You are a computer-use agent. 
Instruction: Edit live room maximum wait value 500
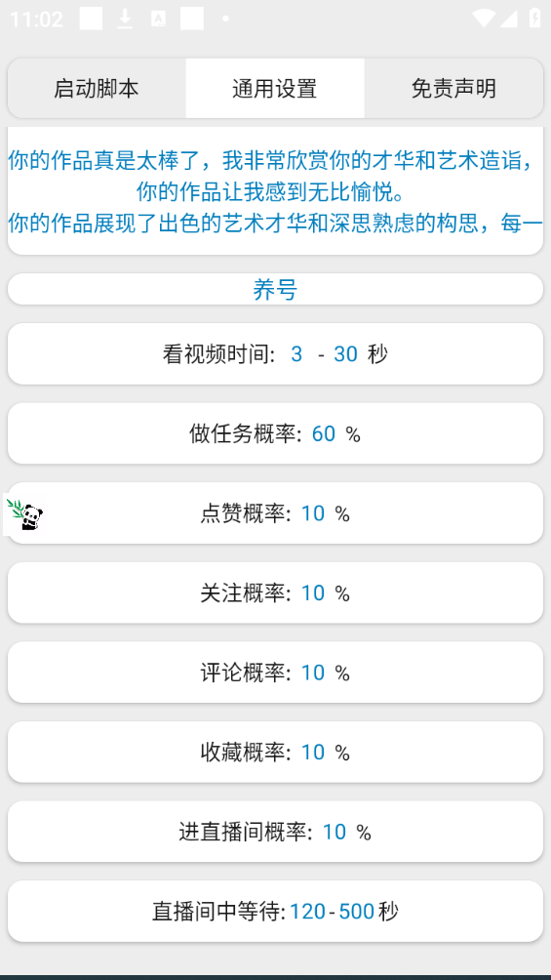click(x=357, y=912)
